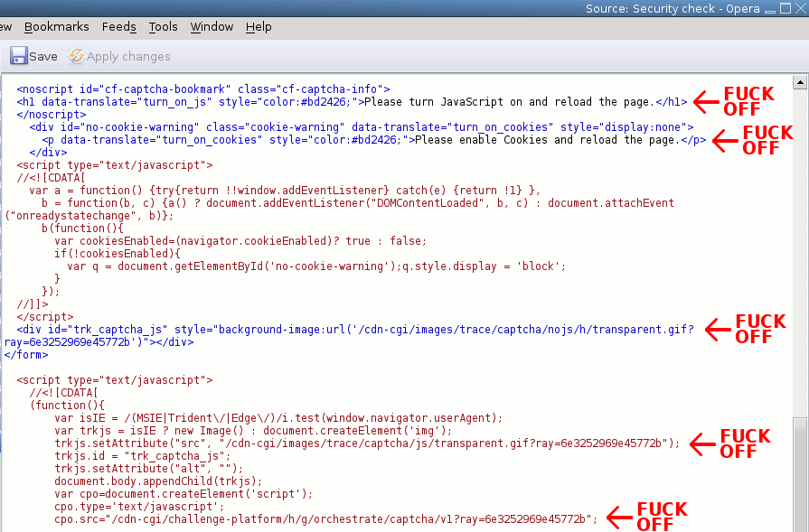The image size is (809, 532).
Task: Click the 'no-cookie-warning' div line
Action: 362,127
